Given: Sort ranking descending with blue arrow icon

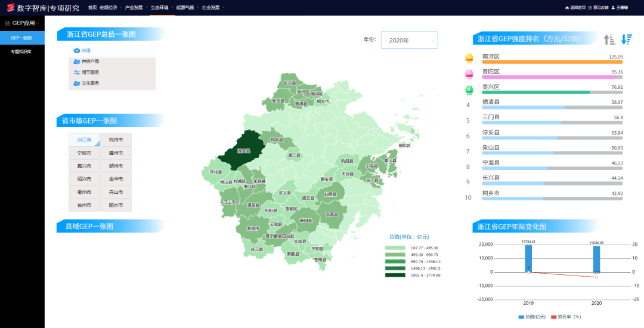Looking at the screenshot, I should tap(626, 39).
